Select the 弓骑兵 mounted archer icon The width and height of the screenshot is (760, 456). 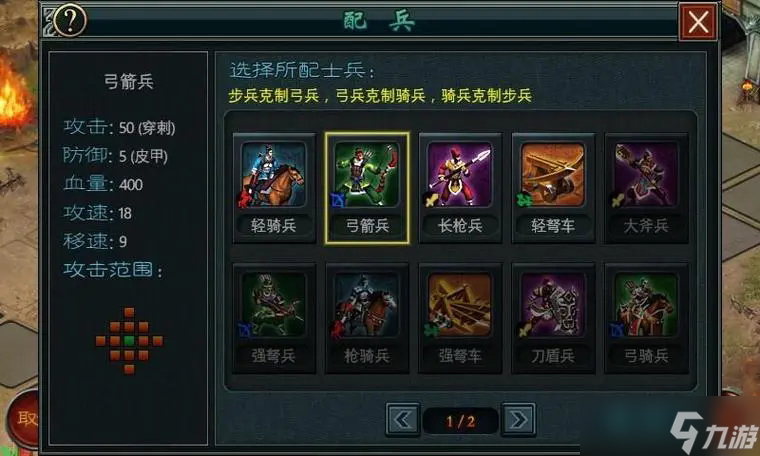coord(646,305)
